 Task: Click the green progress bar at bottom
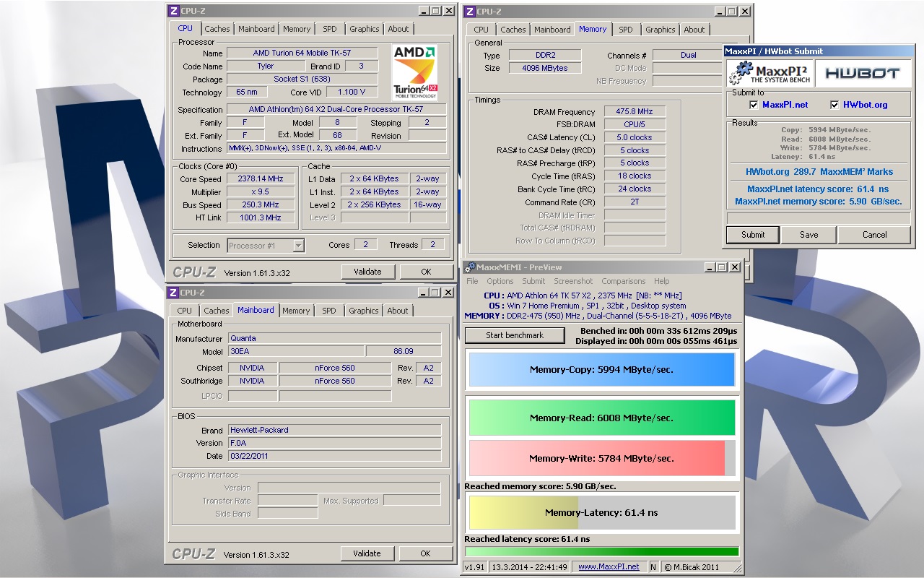click(601, 551)
